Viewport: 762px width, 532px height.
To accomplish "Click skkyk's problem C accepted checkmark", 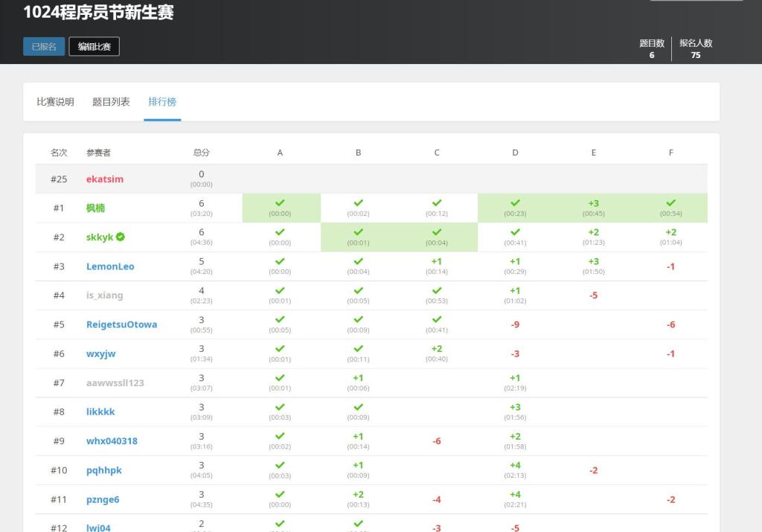I will (x=437, y=231).
